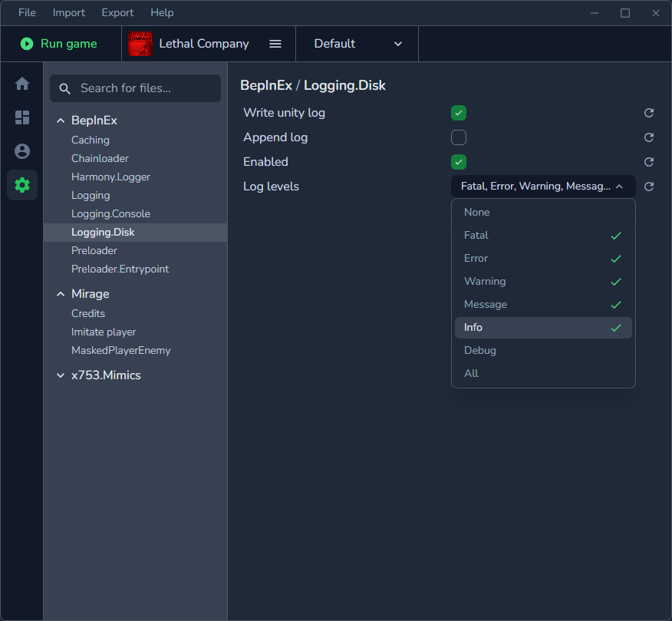Screen dimensions: 672x621
Task: Deselect Info log level
Action: pyautogui.click(x=543, y=328)
